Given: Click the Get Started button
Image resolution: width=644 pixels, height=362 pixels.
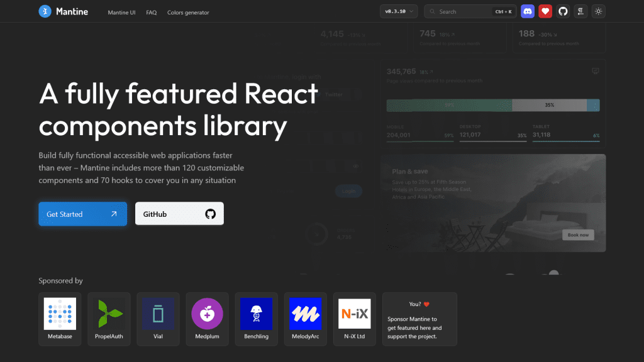Looking at the screenshot, I should (82, 214).
